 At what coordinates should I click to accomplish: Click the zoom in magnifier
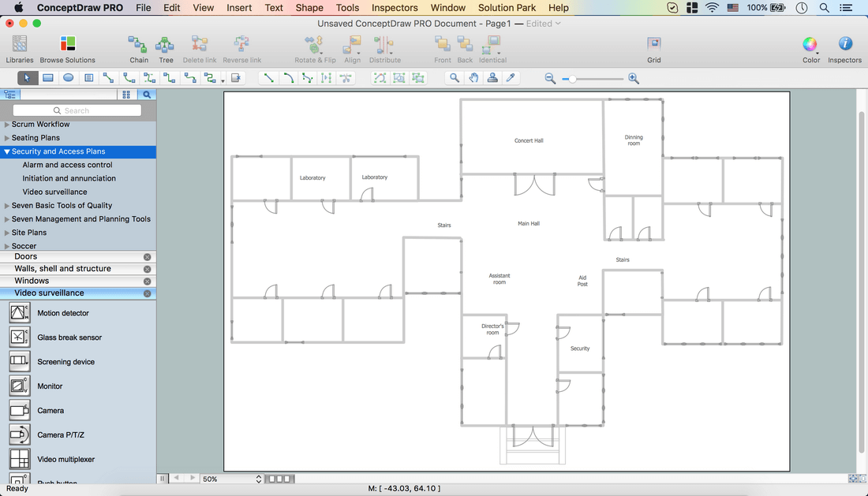[634, 79]
